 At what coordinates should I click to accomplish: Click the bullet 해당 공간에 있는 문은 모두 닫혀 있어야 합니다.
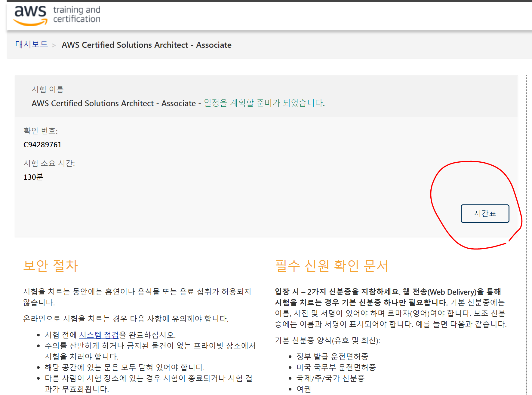click(x=125, y=367)
